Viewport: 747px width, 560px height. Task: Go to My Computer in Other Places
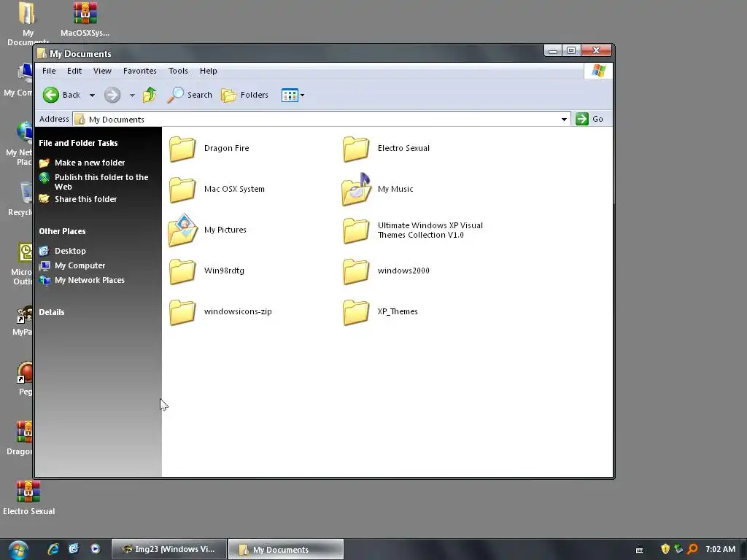(x=80, y=265)
